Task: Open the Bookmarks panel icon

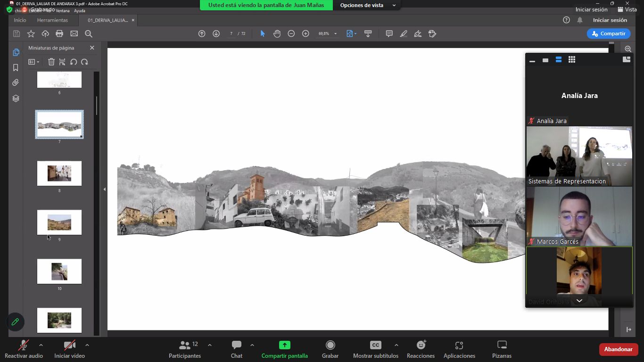Action: tap(16, 67)
